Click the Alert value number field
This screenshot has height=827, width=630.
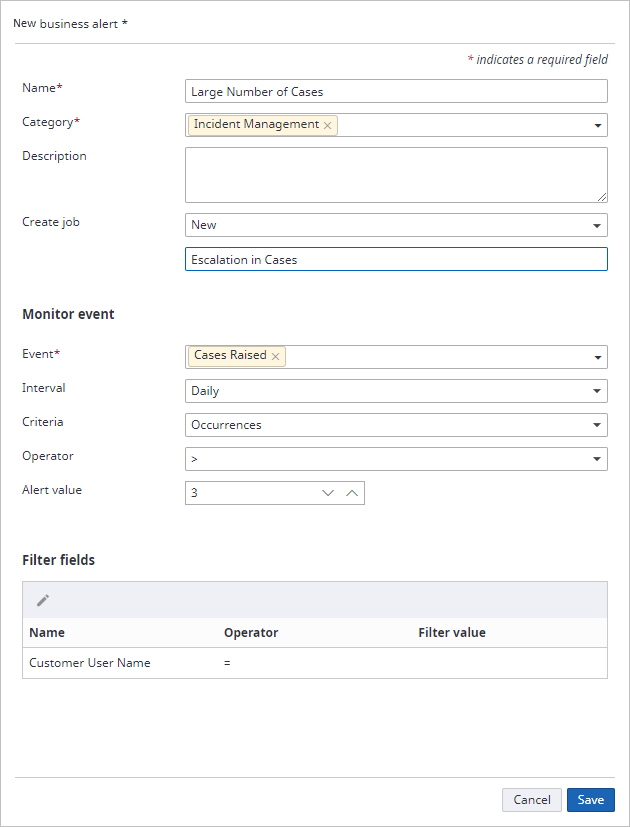coord(250,493)
